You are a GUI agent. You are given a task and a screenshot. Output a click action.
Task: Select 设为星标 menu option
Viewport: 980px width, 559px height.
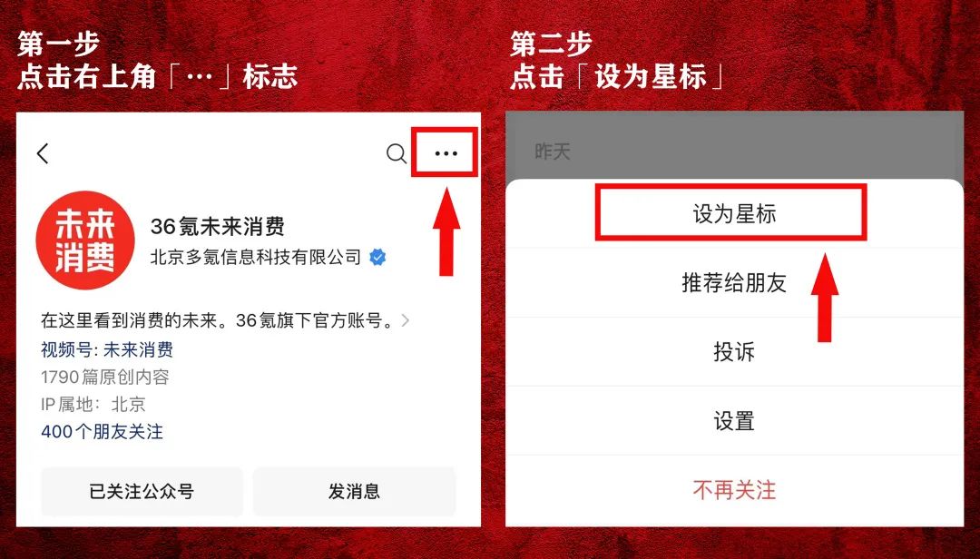click(x=734, y=214)
